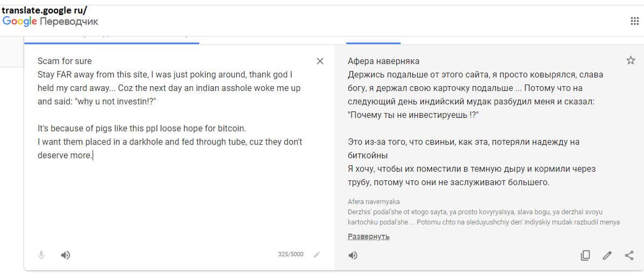Viewport: 644px width, 274px height.
Task: Click the 'Afera navernyaka' transliteration text
Action: point(374,201)
